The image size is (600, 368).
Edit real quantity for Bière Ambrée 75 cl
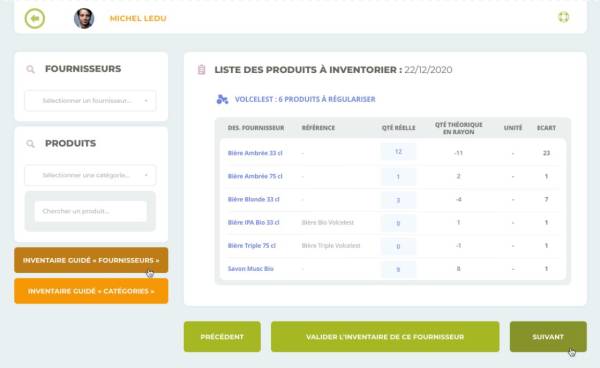click(x=398, y=176)
